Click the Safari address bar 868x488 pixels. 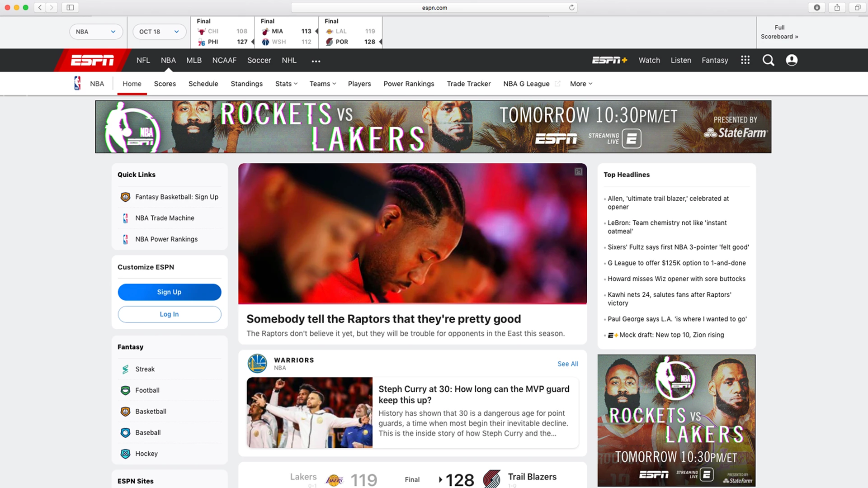click(x=434, y=7)
